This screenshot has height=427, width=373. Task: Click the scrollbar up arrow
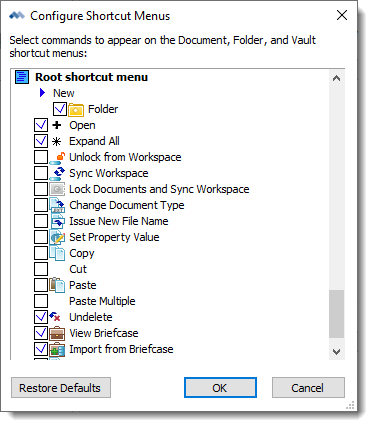(x=337, y=78)
